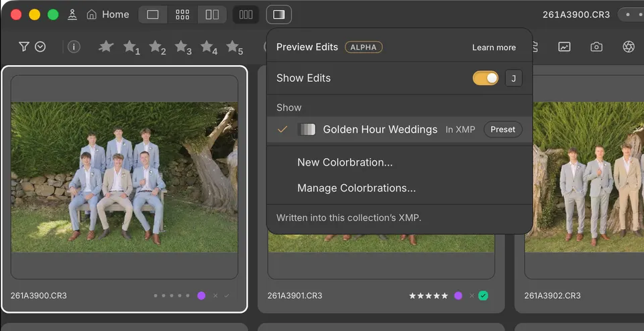The image size is (644, 331).
Task: Open the filter funnel icon
Action: (x=24, y=47)
